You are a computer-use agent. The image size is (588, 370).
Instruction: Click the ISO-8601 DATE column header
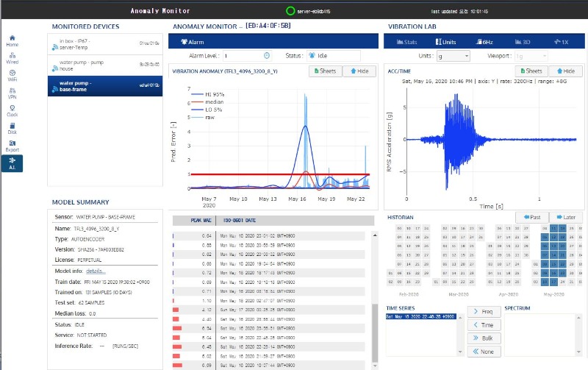(240, 220)
